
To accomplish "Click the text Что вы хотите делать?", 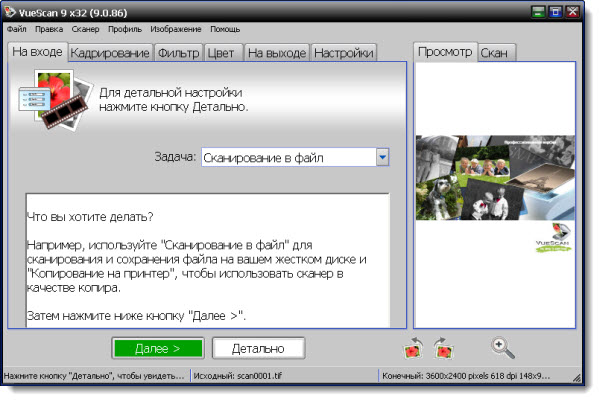I will click(x=90, y=217).
